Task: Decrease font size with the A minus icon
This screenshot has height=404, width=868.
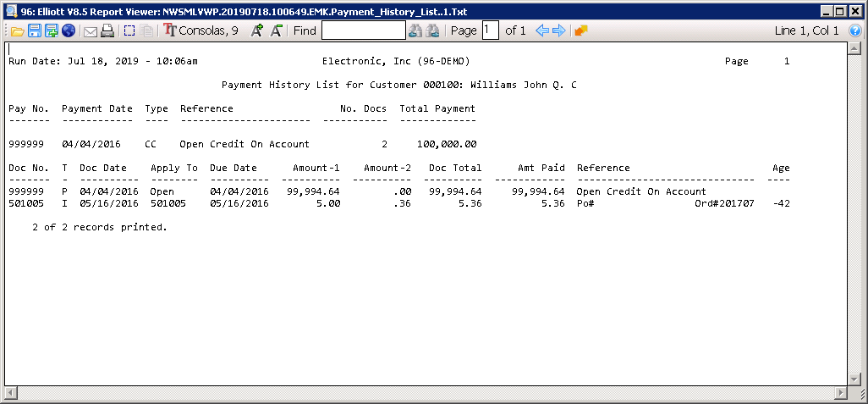Action: tap(277, 31)
